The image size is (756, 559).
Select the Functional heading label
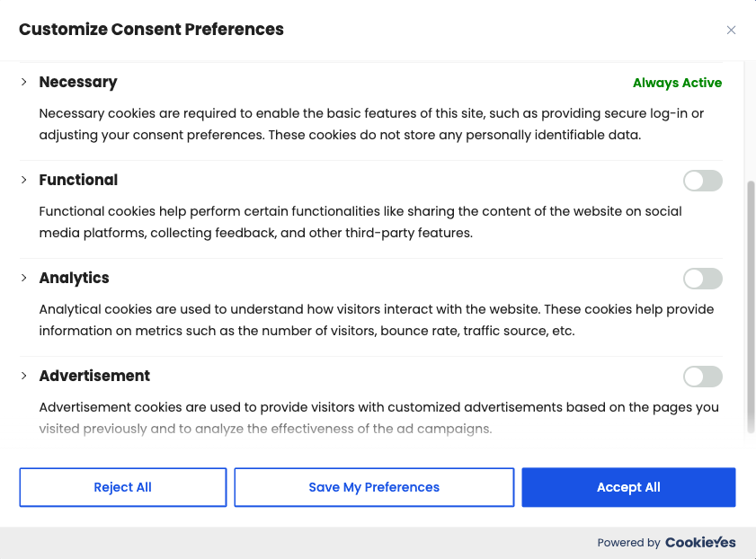(x=78, y=180)
